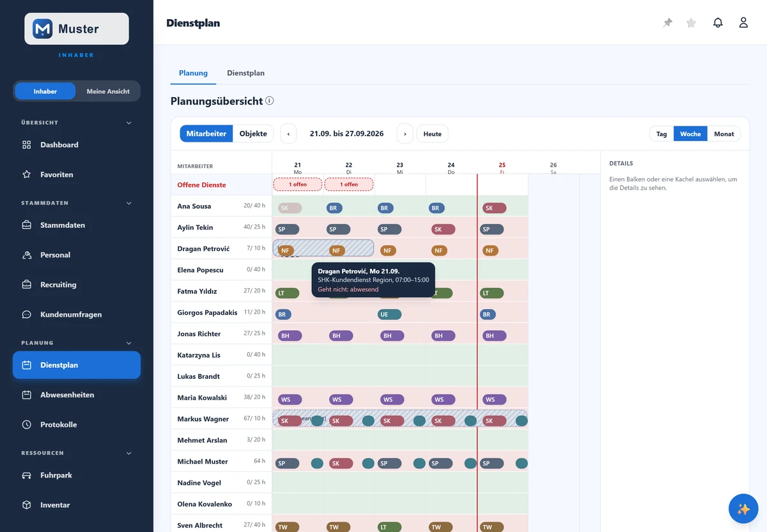Click the Muster logo
The width and height of the screenshot is (767, 532).
pyautogui.click(x=77, y=29)
